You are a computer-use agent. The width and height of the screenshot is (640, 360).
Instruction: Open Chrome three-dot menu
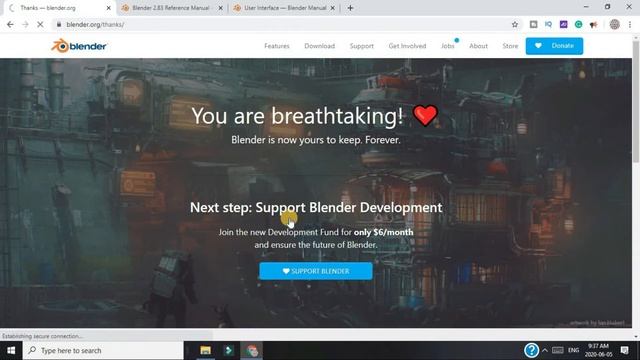click(x=630, y=24)
